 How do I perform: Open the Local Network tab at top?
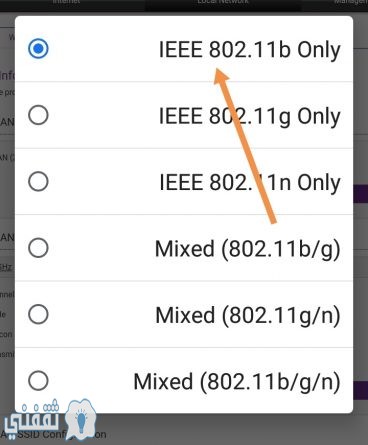(223, 2)
